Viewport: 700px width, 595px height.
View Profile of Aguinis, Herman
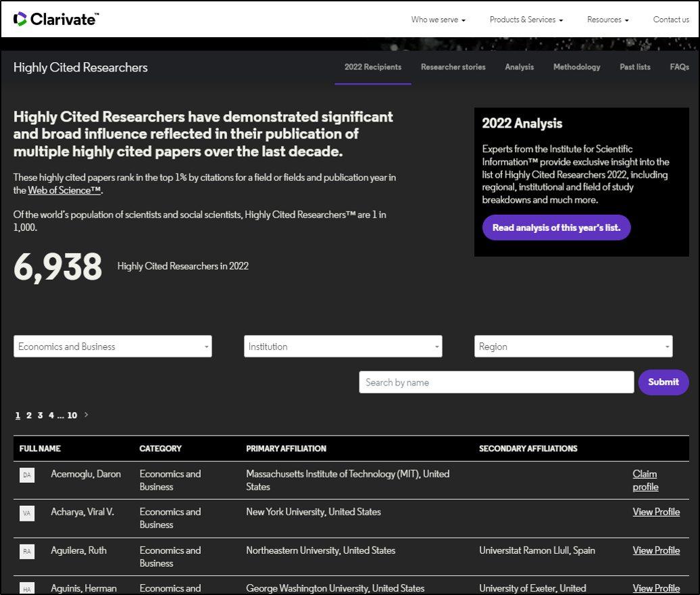pyautogui.click(x=656, y=588)
